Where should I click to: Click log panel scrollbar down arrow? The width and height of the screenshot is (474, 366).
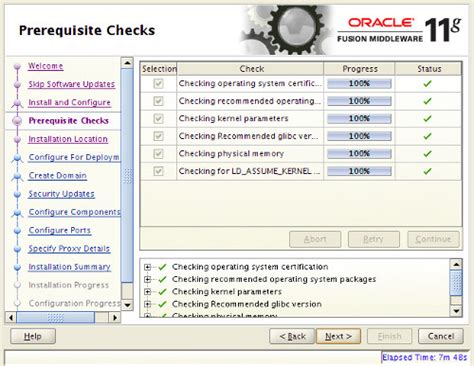click(456, 311)
